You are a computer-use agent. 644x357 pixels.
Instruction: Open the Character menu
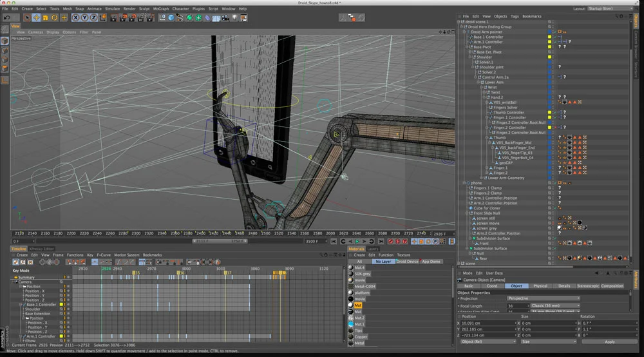181,8
